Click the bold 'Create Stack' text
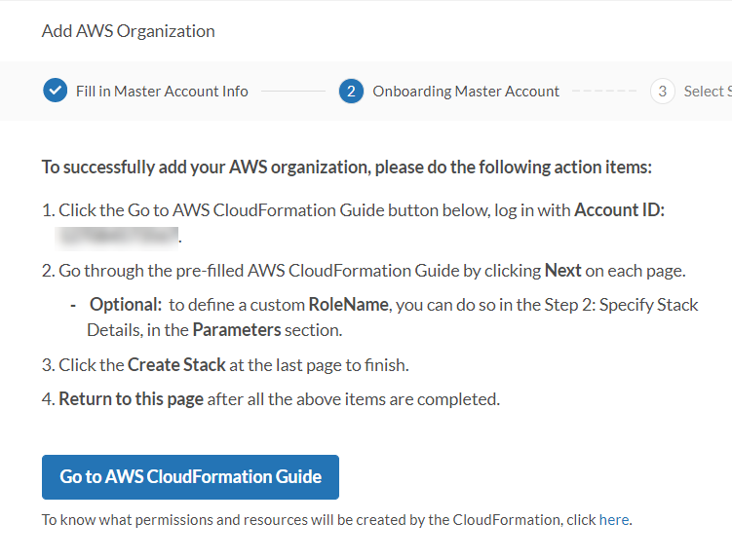Screen dimensions: 732x560 (169, 365)
